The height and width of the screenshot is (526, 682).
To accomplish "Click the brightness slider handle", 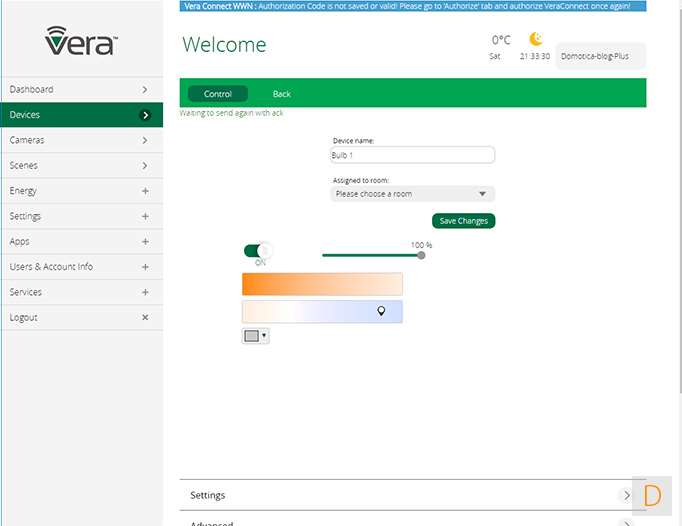I will pos(421,255).
